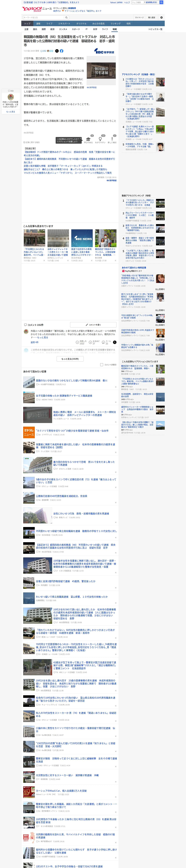
Task: Open マイページ link
Action: (x=139, y=18)
